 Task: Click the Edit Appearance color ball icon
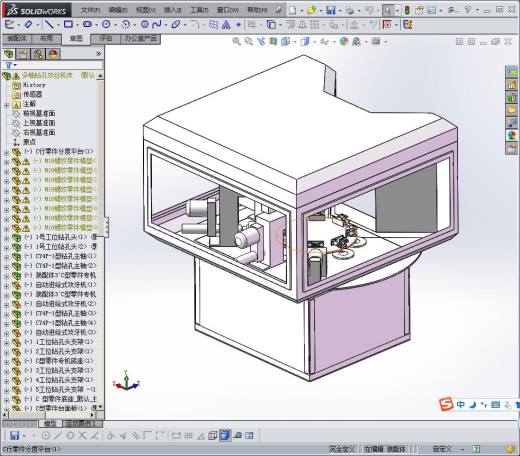pyautogui.click(x=344, y=42)
